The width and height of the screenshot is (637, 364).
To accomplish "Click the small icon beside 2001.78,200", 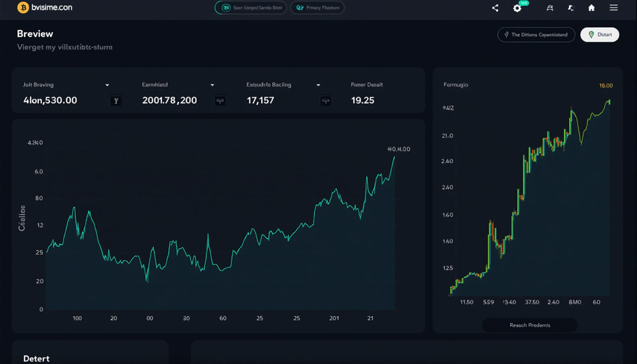I will (x=220, y=101).
